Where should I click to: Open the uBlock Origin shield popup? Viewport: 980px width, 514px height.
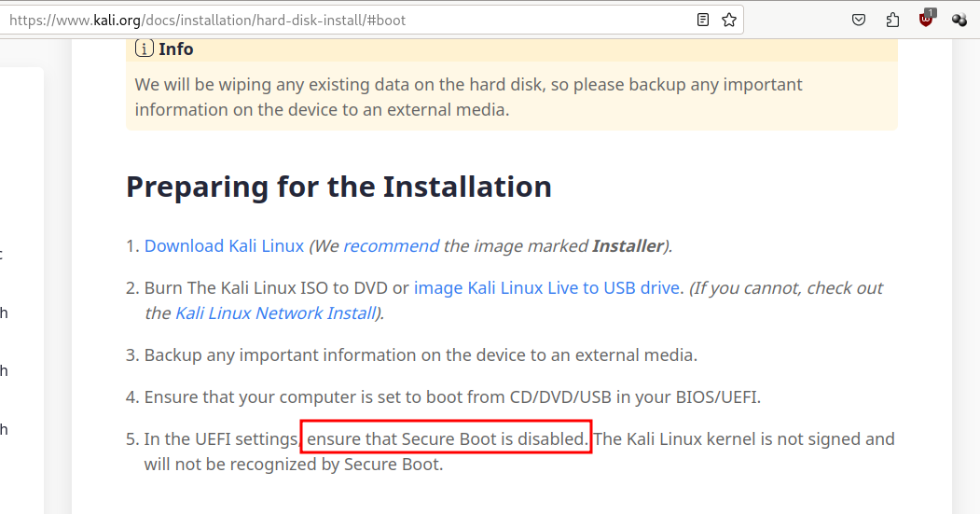pyautogui.click(x=926, y=20)
